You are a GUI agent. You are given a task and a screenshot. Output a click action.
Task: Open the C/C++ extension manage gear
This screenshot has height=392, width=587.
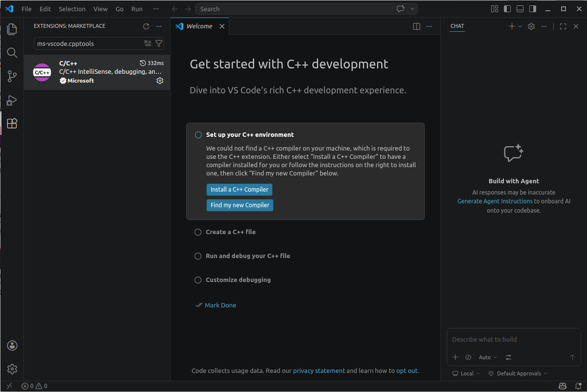point(160,81)
